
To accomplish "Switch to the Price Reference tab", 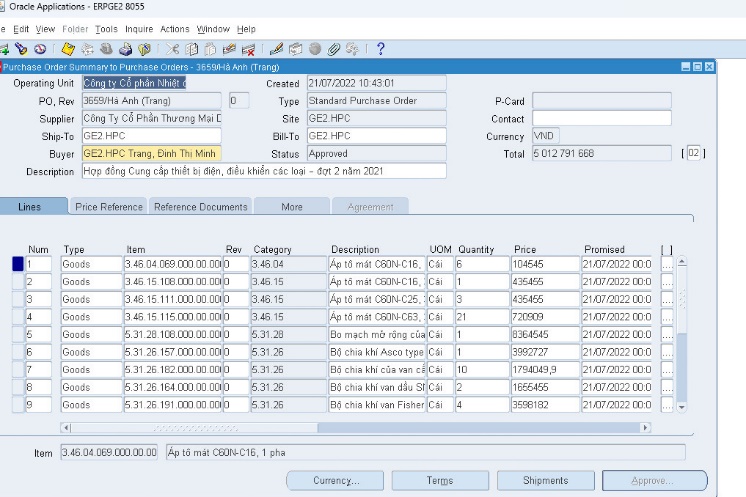I will (x=108, y=206).
